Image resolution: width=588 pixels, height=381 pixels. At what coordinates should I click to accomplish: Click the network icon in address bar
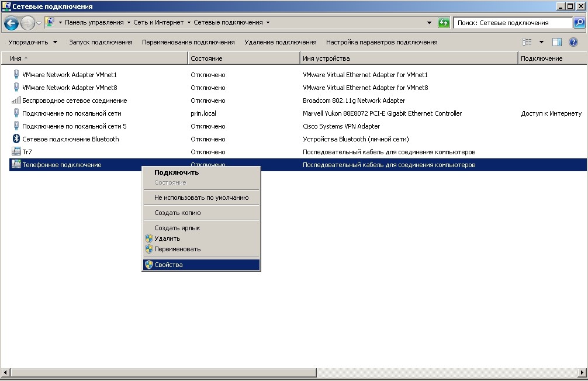coord(50,22)
